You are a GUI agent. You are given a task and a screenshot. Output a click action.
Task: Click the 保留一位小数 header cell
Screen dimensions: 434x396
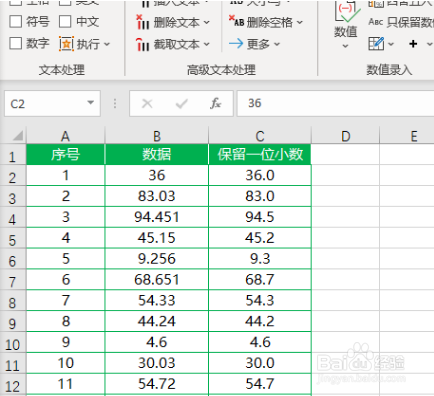(x=260, y=154)
